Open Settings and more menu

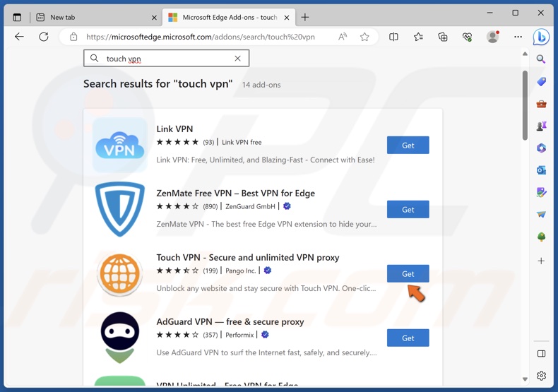click(518, 37)
